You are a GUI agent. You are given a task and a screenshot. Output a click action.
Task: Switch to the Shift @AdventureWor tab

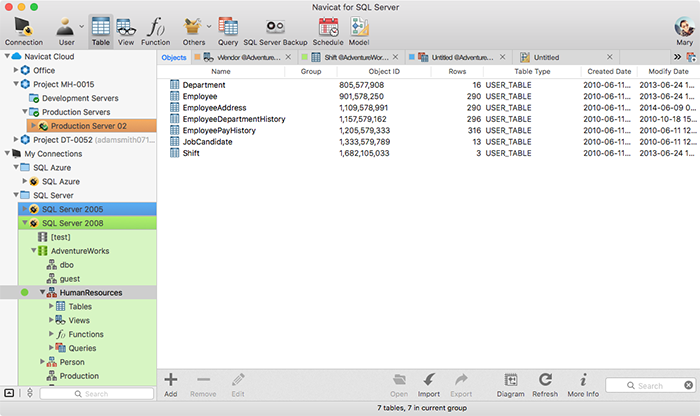(350, 57)
